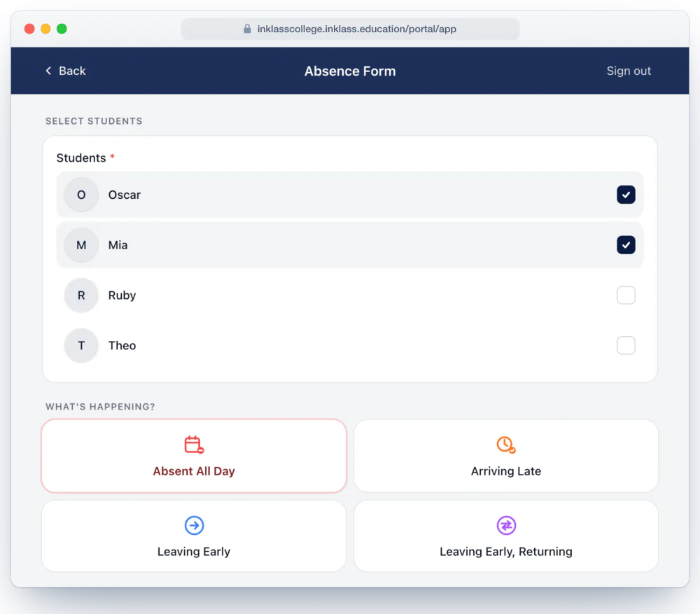
Task: Tick the checkbox for Ruby
Action: coord(626,295)
